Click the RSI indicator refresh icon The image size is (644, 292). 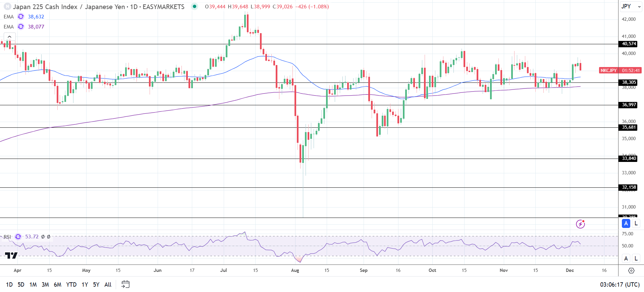[x=18, y=237]
